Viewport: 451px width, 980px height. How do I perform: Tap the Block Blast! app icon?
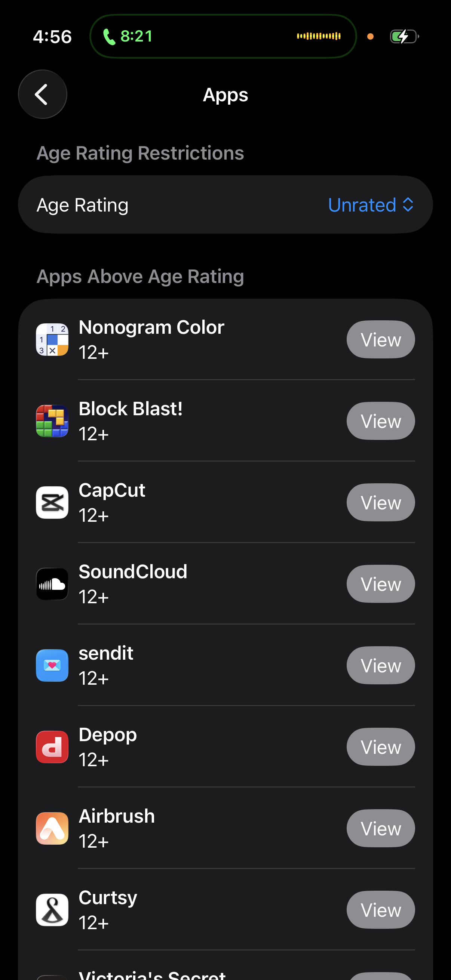click(52, 421)
